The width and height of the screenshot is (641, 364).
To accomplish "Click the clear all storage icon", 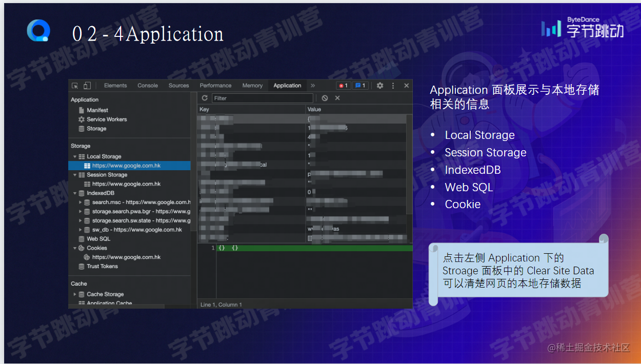I will (x=325, y=98).
